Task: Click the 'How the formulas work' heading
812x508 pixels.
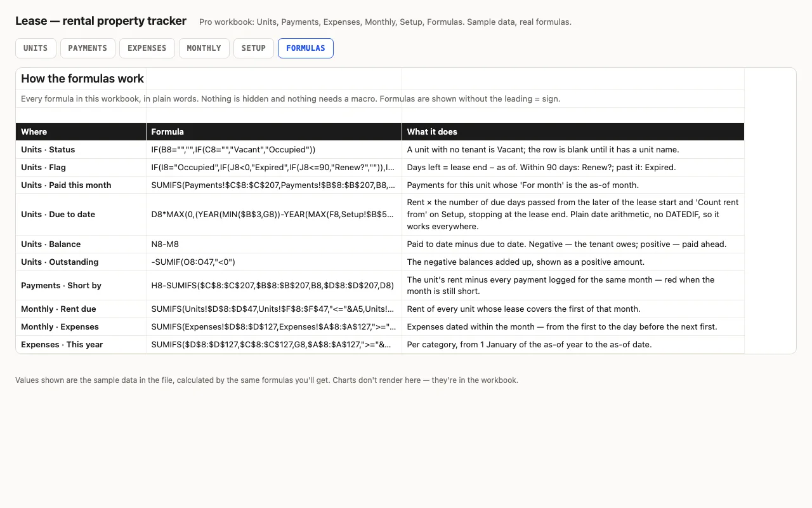Action: (82, 79)
